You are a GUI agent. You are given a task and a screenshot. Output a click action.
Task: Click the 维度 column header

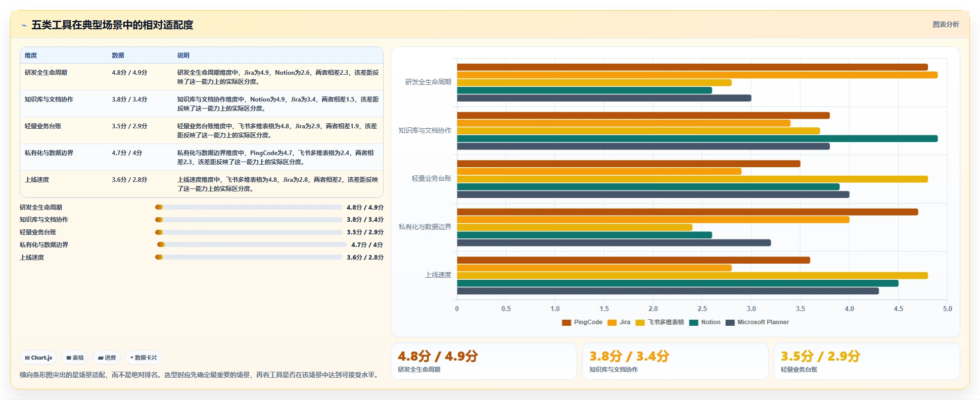click(x=31, y=56)
